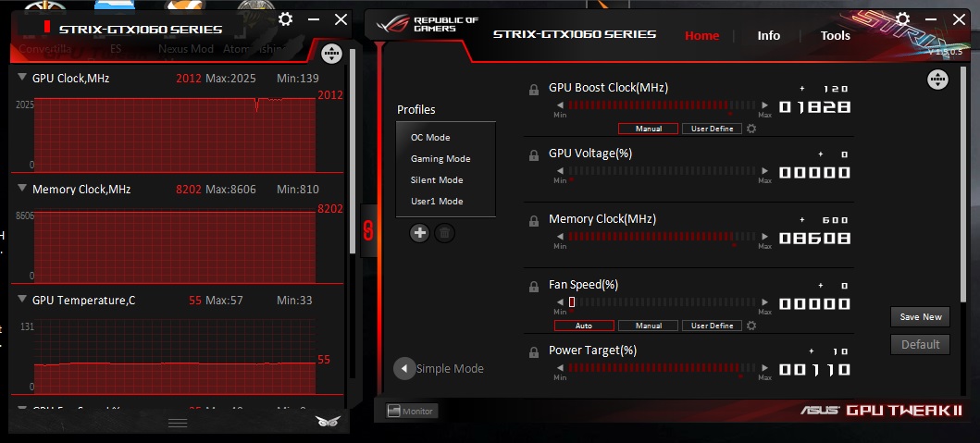The height and width of the screenshot is (443, 980).
Task: Click the Power Target value 00110
Action: click(814, 369)
